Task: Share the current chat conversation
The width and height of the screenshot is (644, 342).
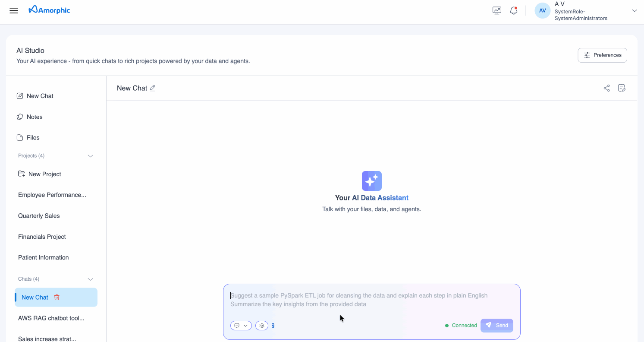Action: (x=606, y=88)
